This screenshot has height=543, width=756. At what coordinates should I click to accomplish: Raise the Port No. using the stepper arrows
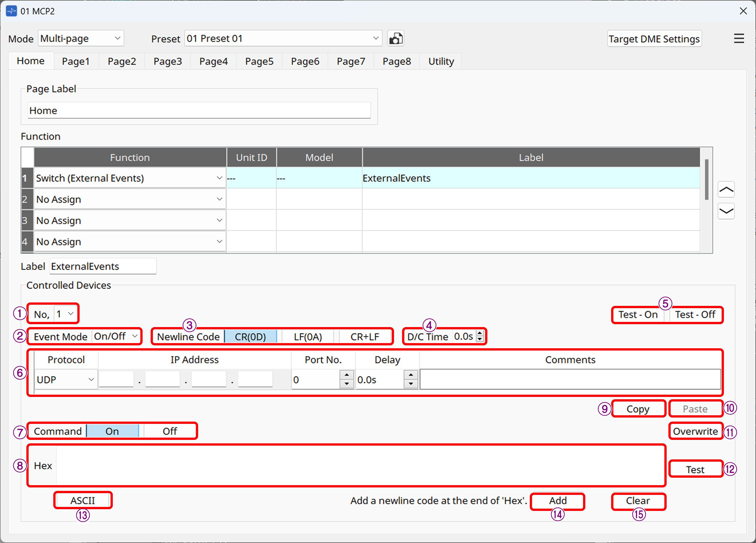[347, 375]
